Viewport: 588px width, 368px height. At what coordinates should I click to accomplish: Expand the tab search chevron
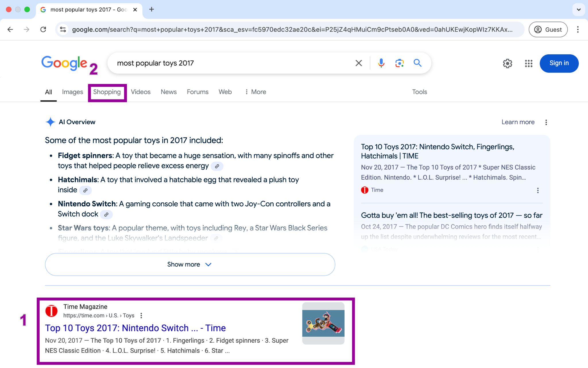(579, 9)
